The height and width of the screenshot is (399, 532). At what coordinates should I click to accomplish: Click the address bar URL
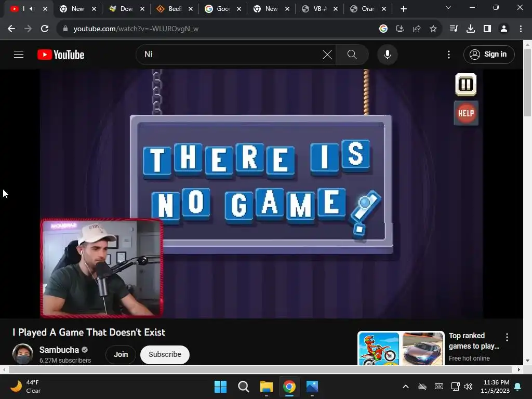point(136,29)
